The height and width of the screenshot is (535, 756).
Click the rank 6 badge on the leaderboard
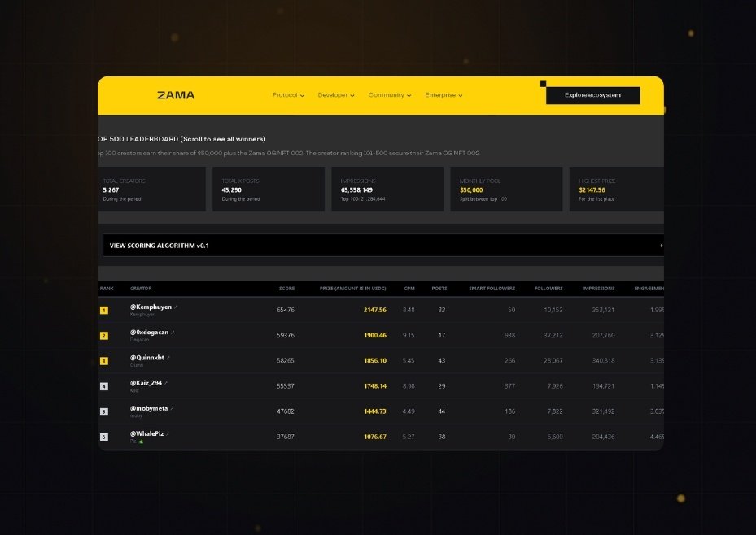104,437
